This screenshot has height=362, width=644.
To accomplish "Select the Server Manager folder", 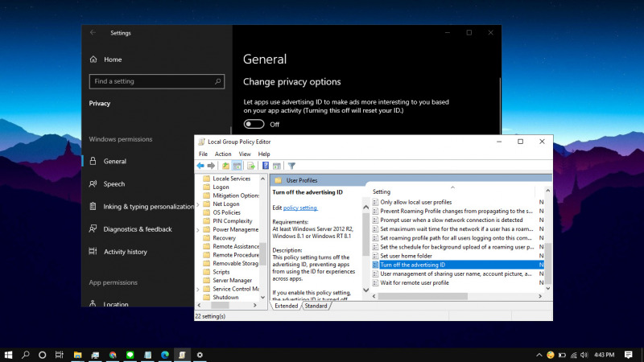I will (232, 280).
